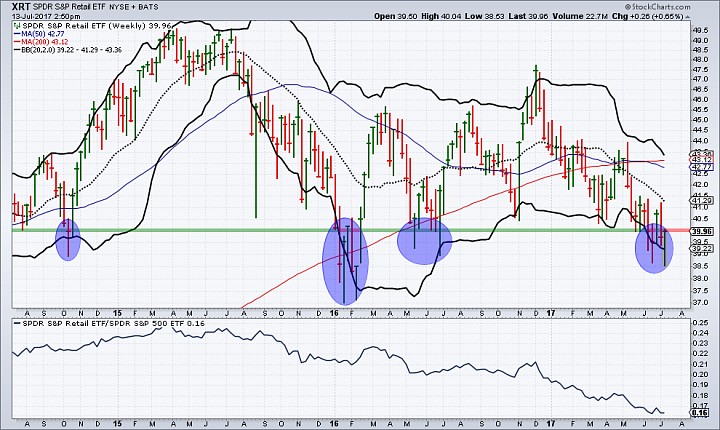
Task: Click the 'NYSE + BATS' exchange label
Action: point(135,7)
